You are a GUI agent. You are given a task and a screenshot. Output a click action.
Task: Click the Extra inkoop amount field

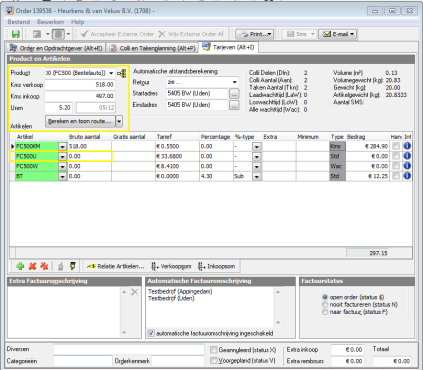(347, 350)
